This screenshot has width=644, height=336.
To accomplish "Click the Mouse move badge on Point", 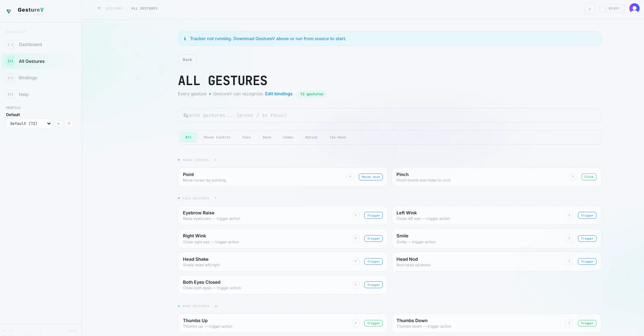I will click(371, 177).
